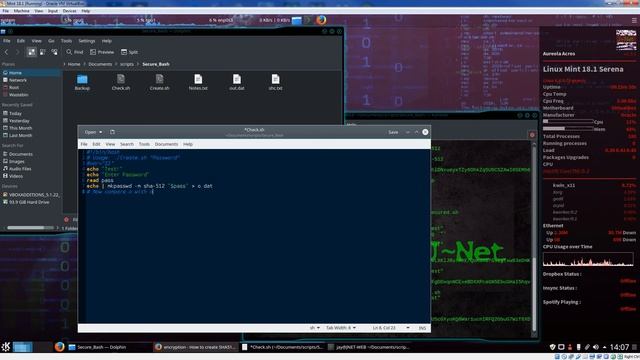Show hidden system tray icons arrow
This screenshot has height=360, width=640.
tap(604, 347)
